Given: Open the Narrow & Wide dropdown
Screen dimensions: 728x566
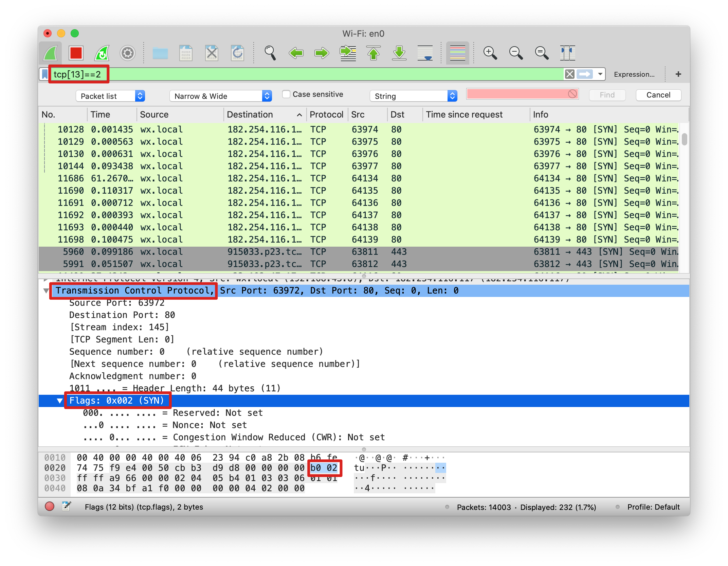Looking at the screenshot, I should [x=221, y=96].
